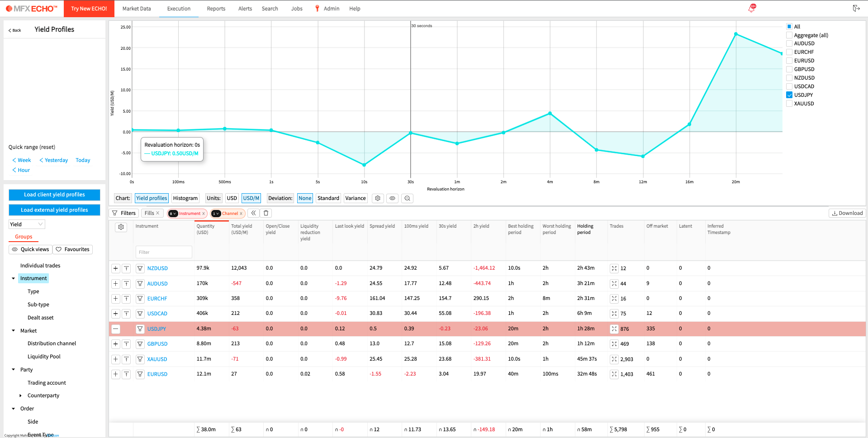The width and height of the screenshot is (868, 438).
Task: Enable the EURCHF chart series
Action: click(789, 52)
